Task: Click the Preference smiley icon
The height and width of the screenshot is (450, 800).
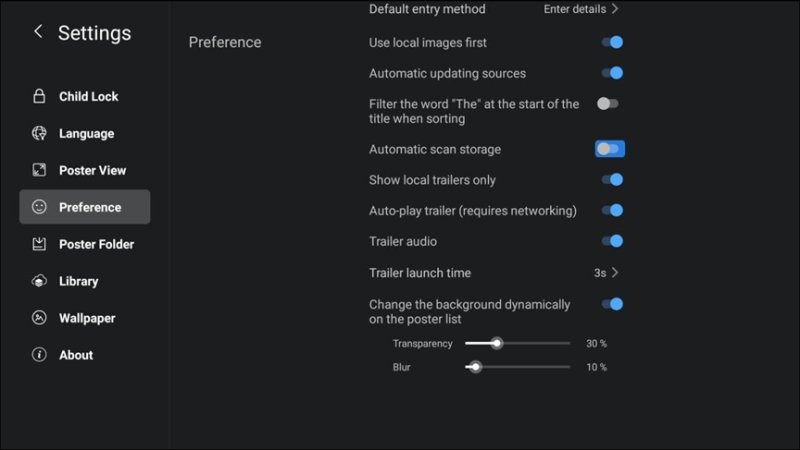Action: click(x=39, y=207)
